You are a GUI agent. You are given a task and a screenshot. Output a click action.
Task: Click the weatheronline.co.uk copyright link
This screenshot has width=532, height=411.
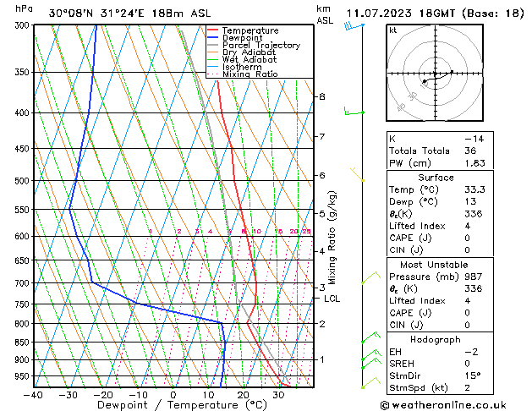pos(443,405)
